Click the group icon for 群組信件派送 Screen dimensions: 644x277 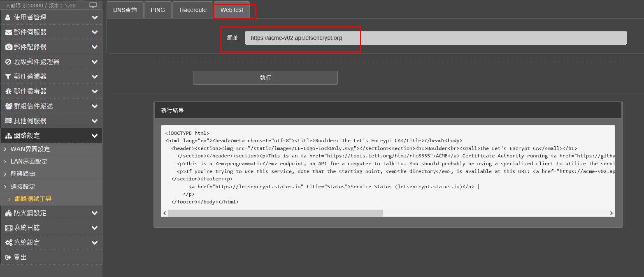pyautogui.click(x=9, y=106)
